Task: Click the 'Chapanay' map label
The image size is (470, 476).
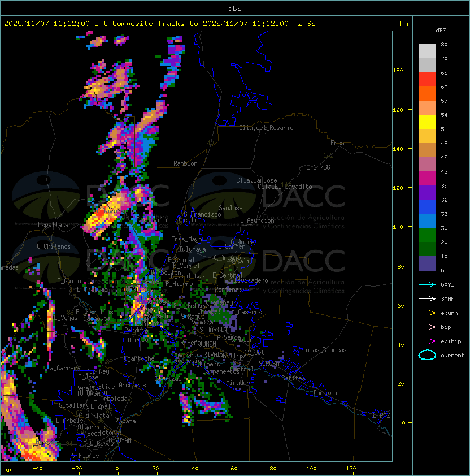Action: click(x=219, y=302)
